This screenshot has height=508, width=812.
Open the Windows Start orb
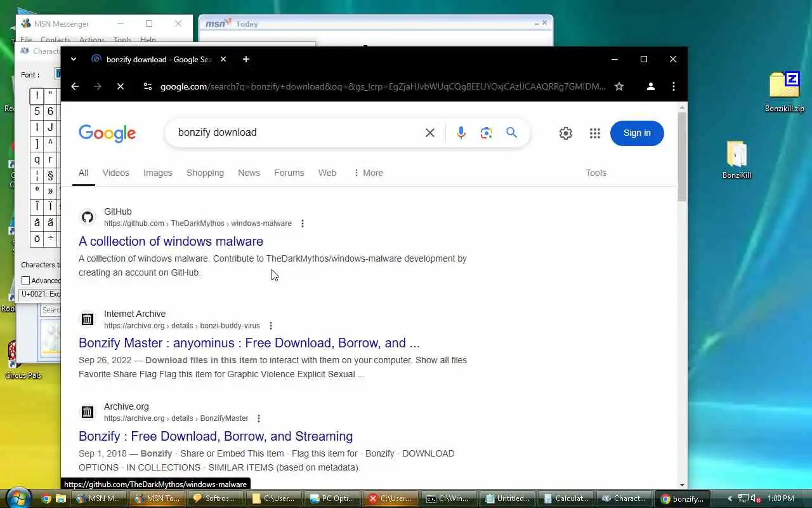[x=17, y=497]
